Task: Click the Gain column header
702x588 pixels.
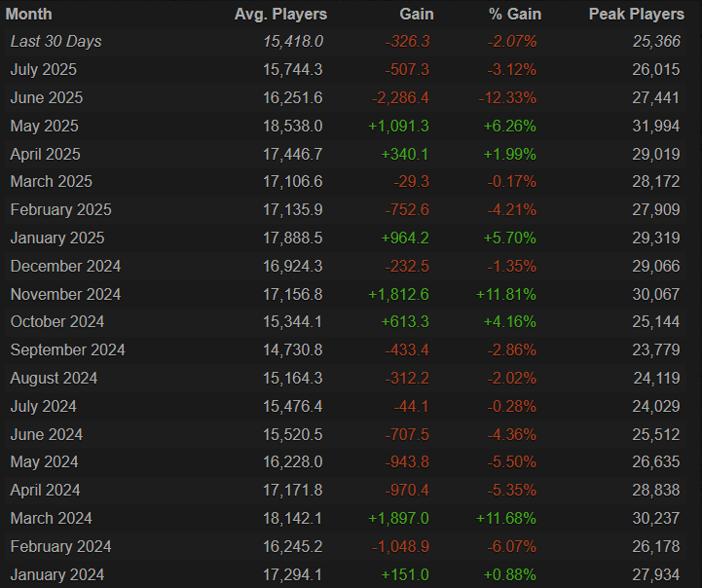Action: tap(417, 15)
